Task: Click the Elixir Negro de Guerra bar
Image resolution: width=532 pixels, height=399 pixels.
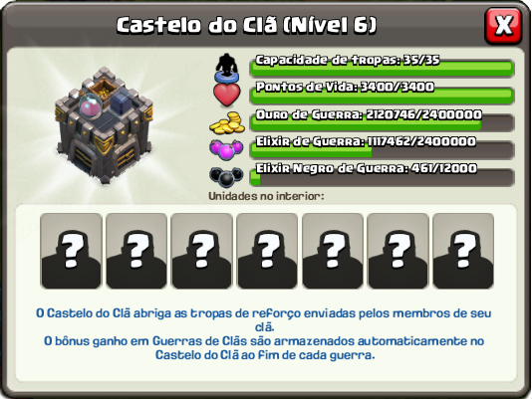Action: (382, 178)
